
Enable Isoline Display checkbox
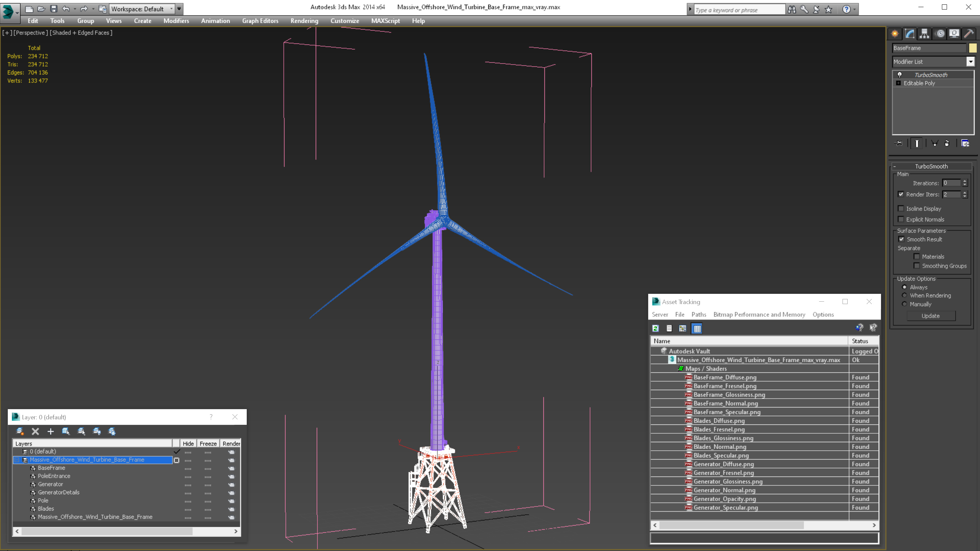pos(901,208)
